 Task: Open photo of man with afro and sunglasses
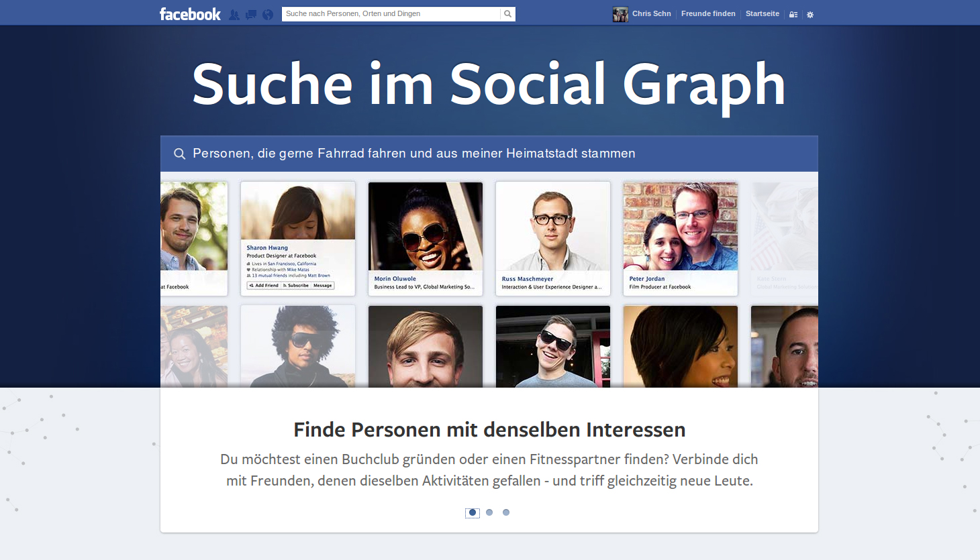click(x=298, y=347)
